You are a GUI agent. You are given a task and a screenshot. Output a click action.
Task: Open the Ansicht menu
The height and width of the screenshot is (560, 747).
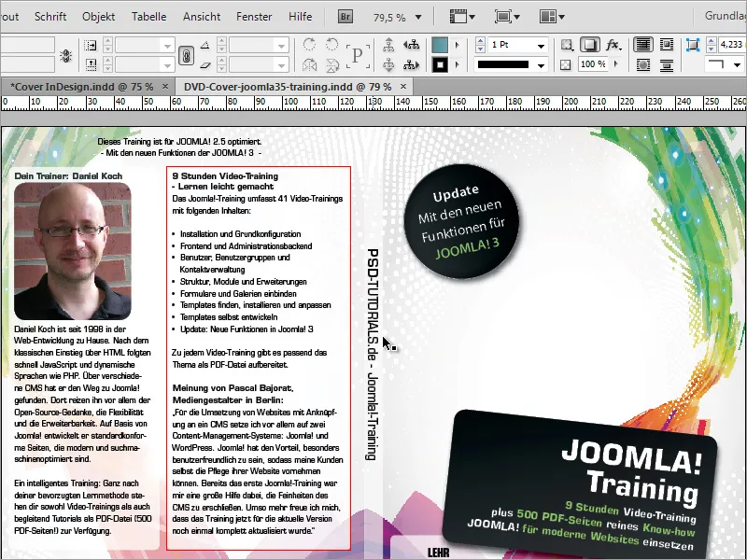[x=202, y=17]
